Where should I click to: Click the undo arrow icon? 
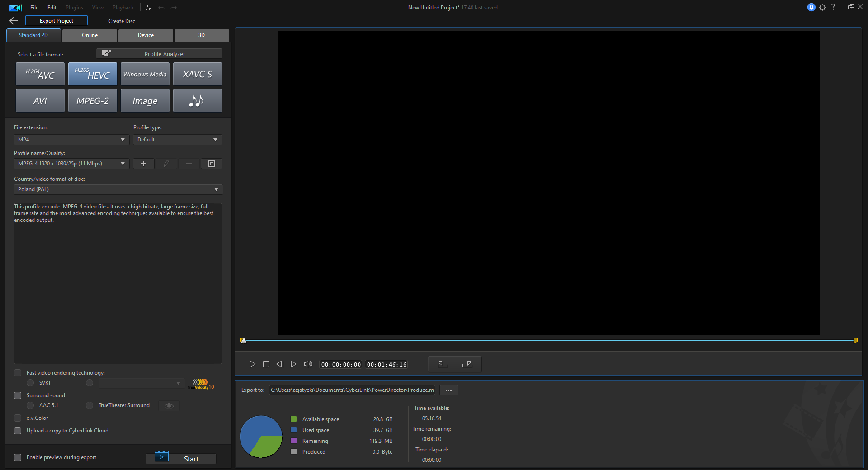pyautogui.click(x=161, y=8)
